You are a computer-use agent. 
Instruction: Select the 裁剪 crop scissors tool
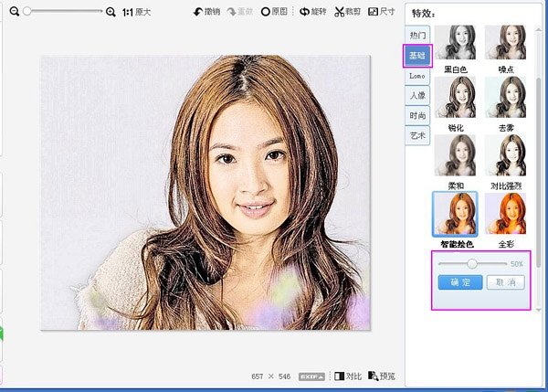click(x=340, y=12)
